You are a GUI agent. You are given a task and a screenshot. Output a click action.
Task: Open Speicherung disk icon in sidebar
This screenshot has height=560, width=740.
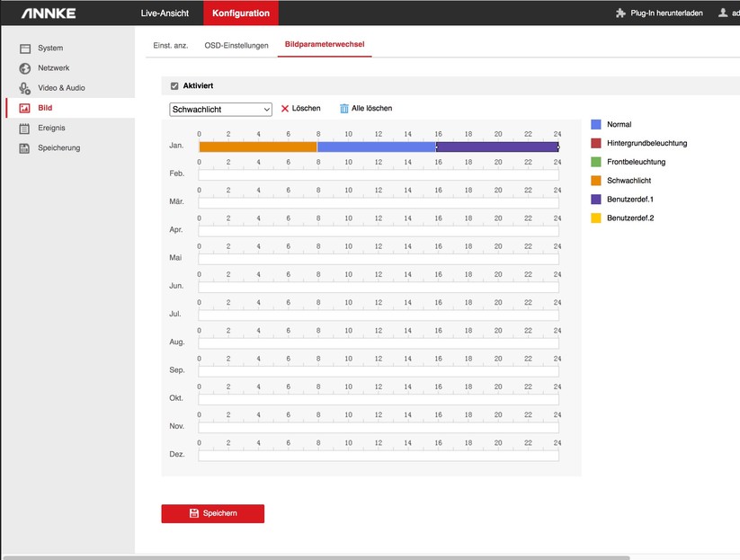[x=25, y=148]
